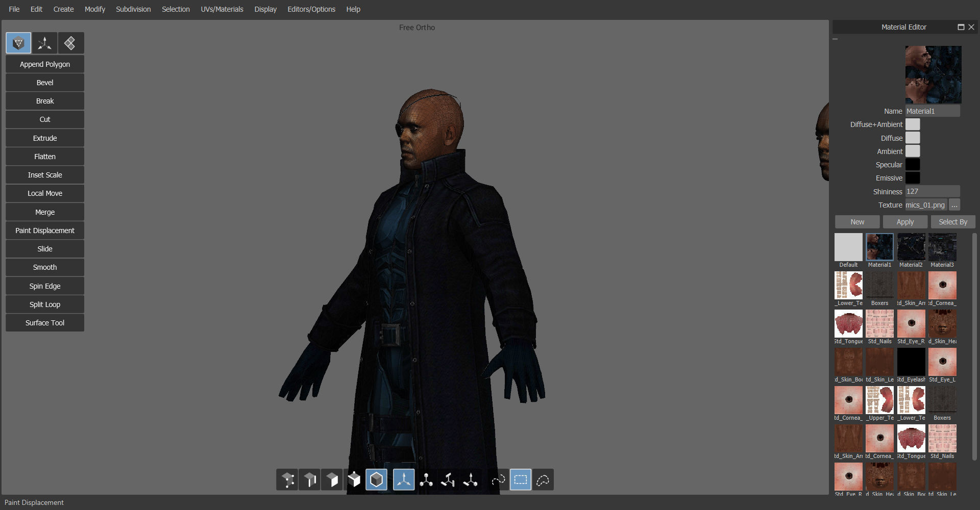Activate the Paint Displacement tool

45,231
